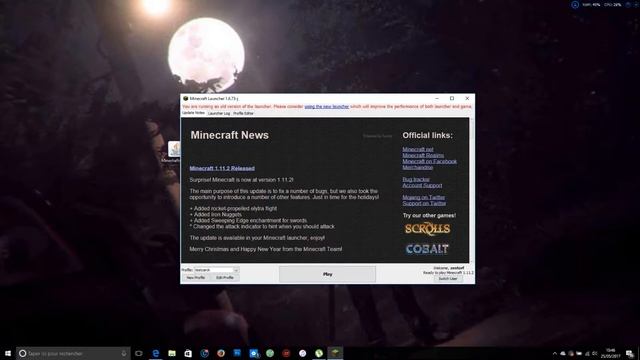
Task: Open the Edit Profile dialog
Action: 224,278
